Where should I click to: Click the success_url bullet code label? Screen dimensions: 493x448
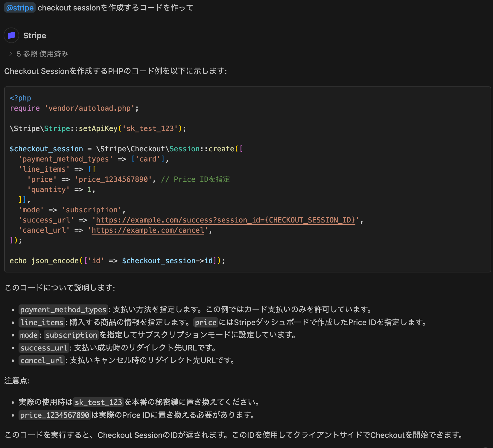click(x=43, y=348)
